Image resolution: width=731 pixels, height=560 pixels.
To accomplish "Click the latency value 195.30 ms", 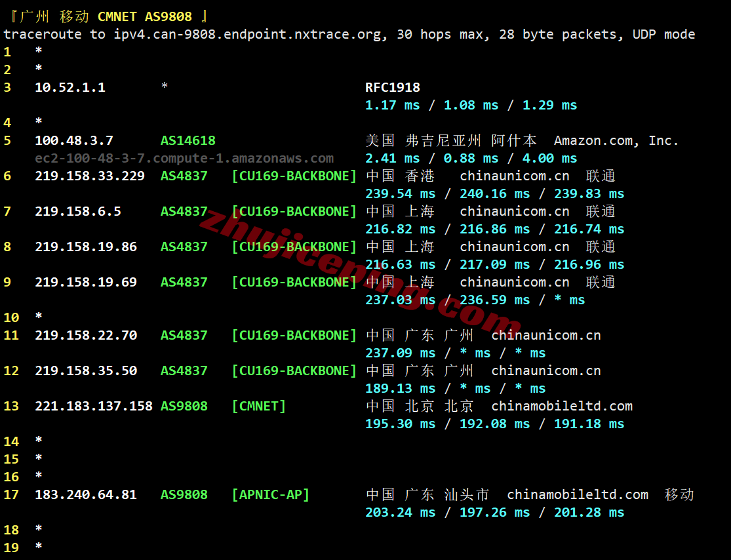I will [400, 424].
